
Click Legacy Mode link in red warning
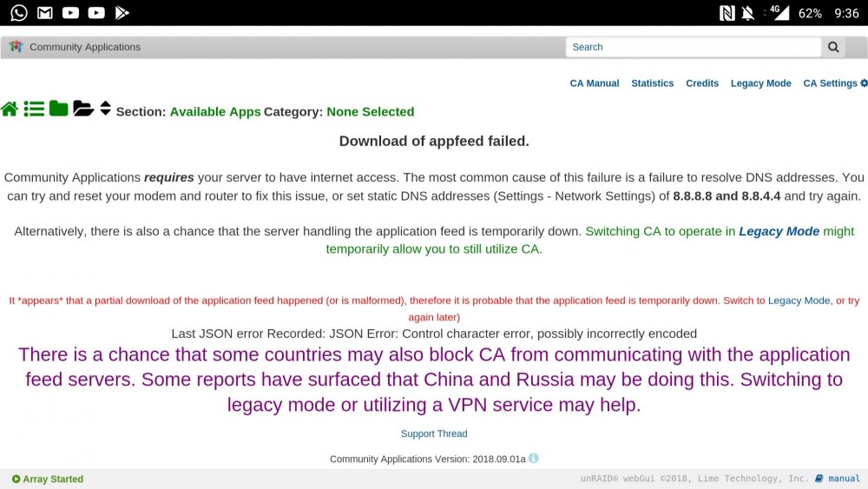[799, 301]
